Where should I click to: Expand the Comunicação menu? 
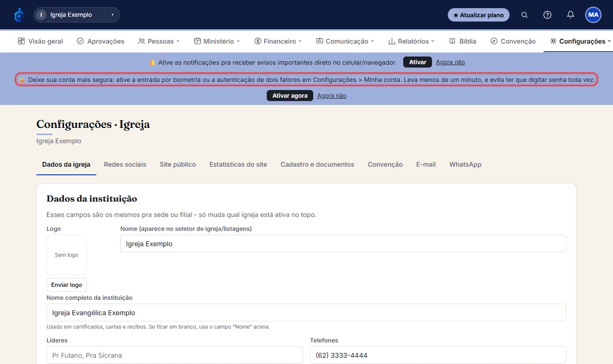(x=345, y=41)
